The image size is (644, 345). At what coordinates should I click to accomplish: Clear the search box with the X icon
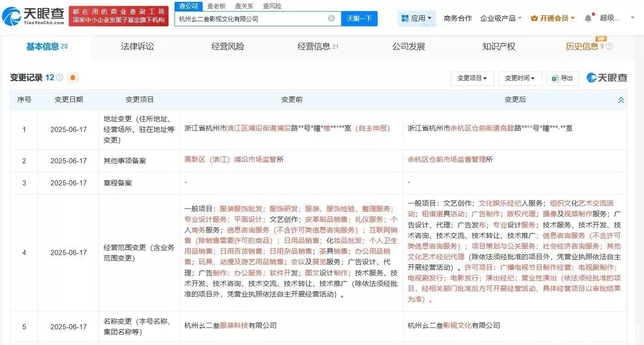pos(331,18)
